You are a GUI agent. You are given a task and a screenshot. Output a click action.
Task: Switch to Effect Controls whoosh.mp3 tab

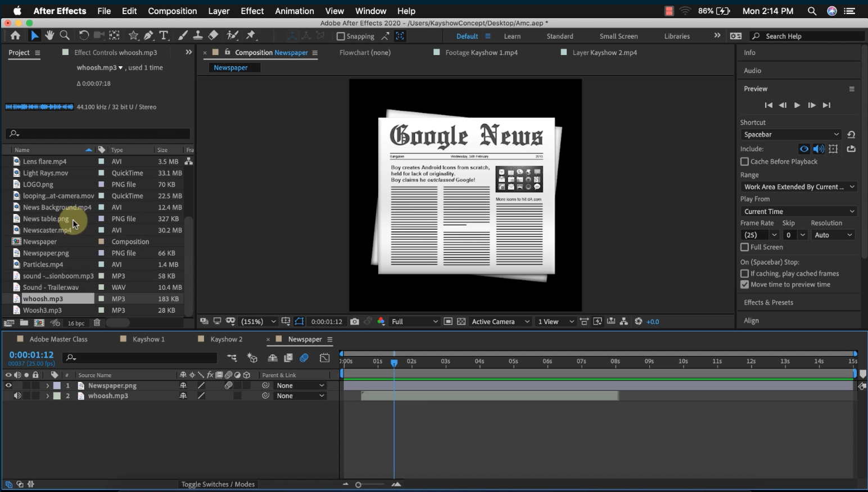(115, 52)
